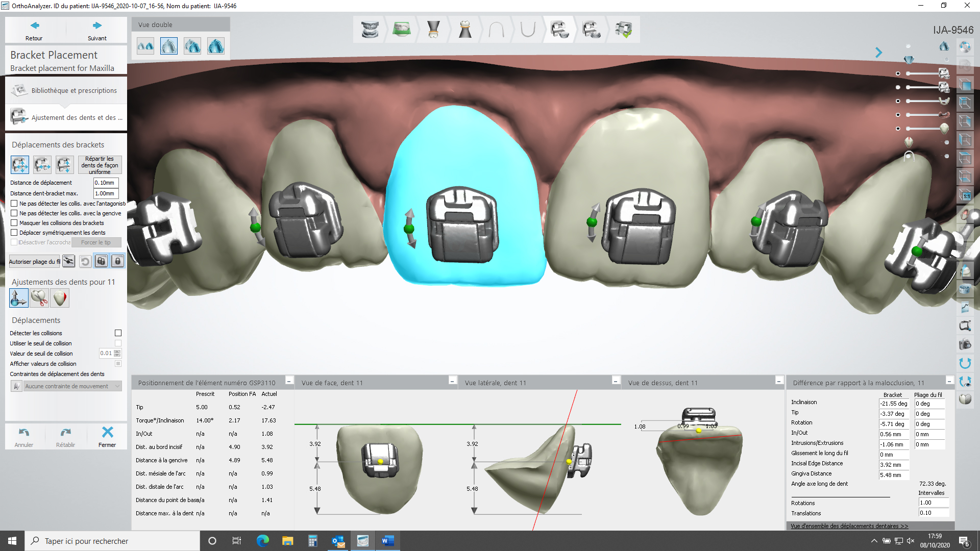Image resolution: width=980 pixels, height=551 pixels.
Task: Click the reset rotation arrow icon in bracket panel
Action: (x=85, y=261)
